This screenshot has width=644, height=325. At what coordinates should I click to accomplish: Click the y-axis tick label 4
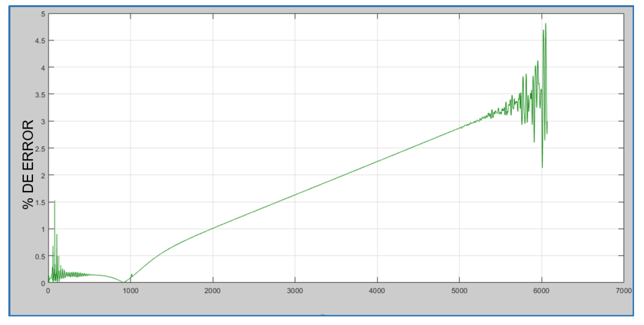(43, 68)
